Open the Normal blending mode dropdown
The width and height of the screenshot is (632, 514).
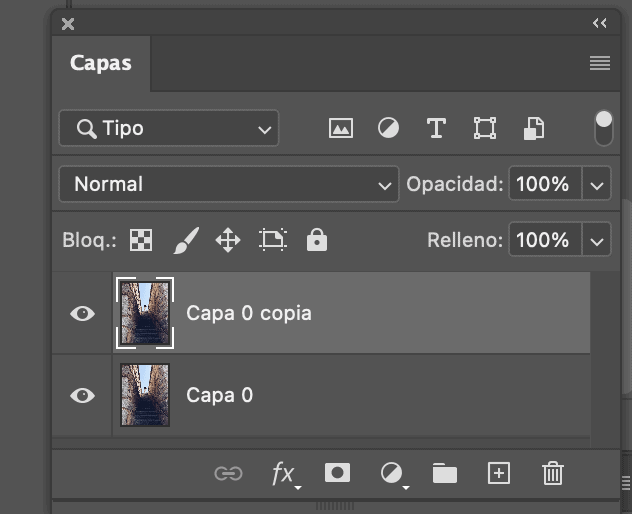point(229,184)
